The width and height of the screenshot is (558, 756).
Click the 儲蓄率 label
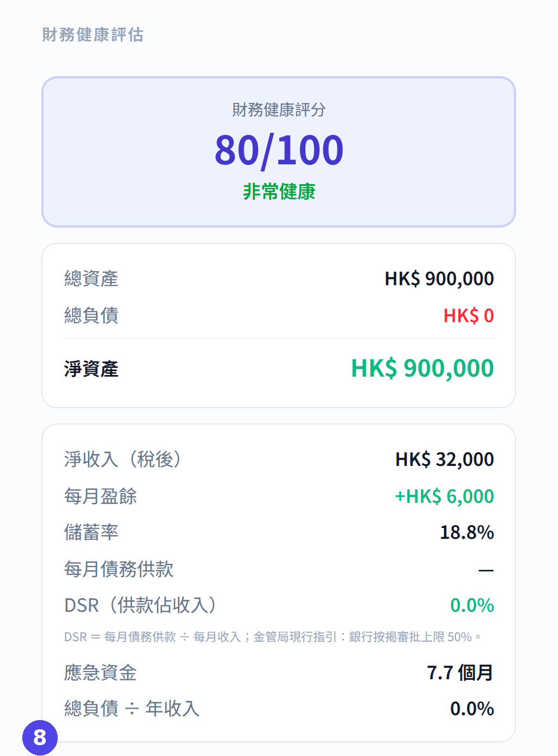91,532
